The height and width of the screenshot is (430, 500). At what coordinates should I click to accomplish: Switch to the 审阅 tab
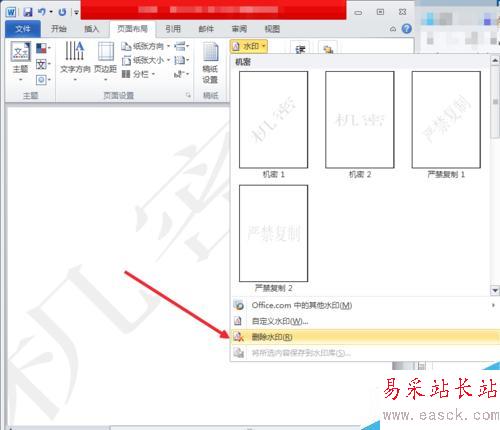pyautogui.click(x=239, y=29)
